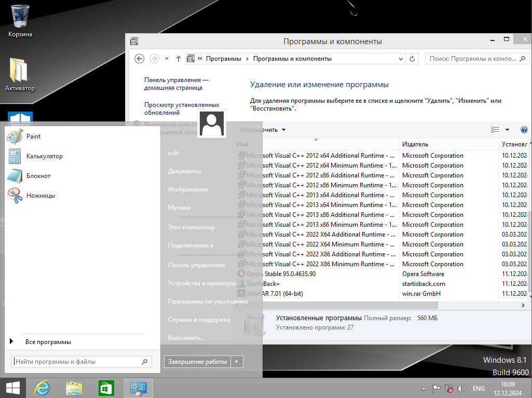Select Opera Stable 95.0.4635.90 row
The height and width of the screenshot is (398, 532).
click(382, 274)
